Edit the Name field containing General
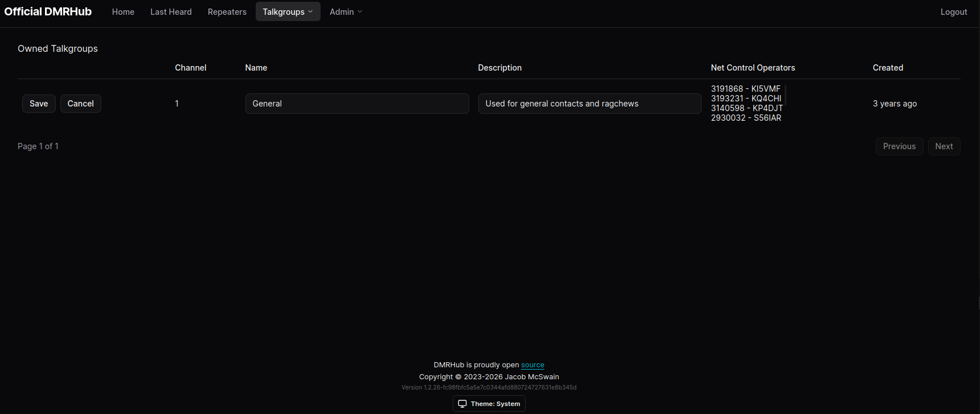The height and width of the screenshot is (414, 980). 357,104
